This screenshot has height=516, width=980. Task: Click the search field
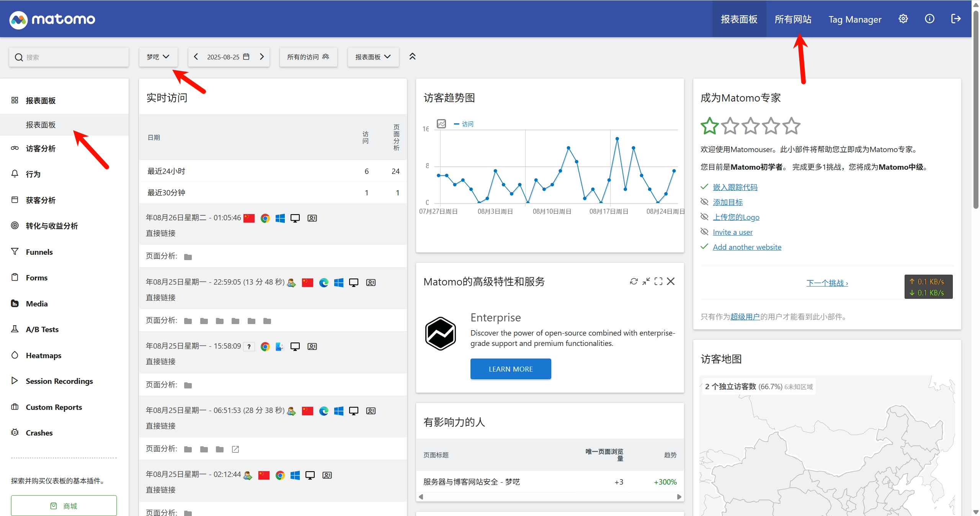tap(69, 57)
